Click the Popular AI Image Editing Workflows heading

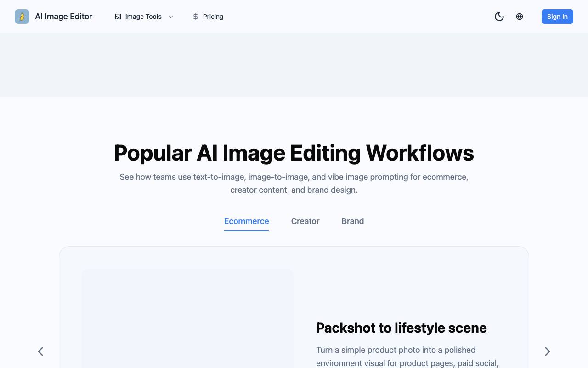[x=294, y=153]
